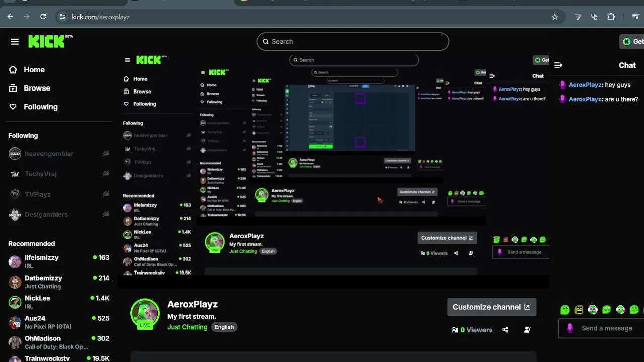Screen dimensions: 644x362
Task: Click the UC extension icon in browser toolbar
Action: pyautogui.click(x=594, y=17)
